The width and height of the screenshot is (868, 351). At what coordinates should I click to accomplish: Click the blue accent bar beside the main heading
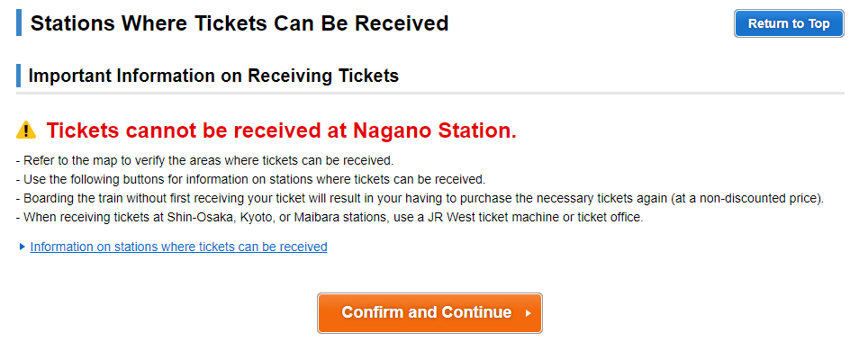19,22
